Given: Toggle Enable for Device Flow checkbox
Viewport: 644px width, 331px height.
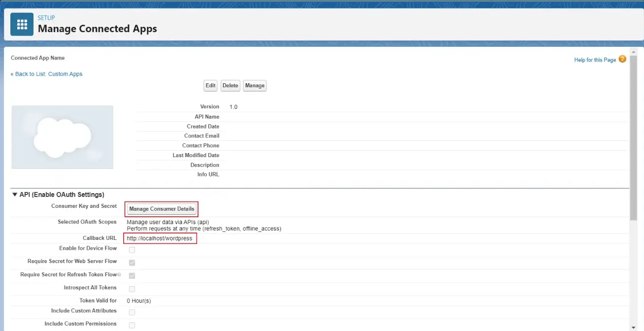Looking at the screenshot, I should (x=132, y=250).
